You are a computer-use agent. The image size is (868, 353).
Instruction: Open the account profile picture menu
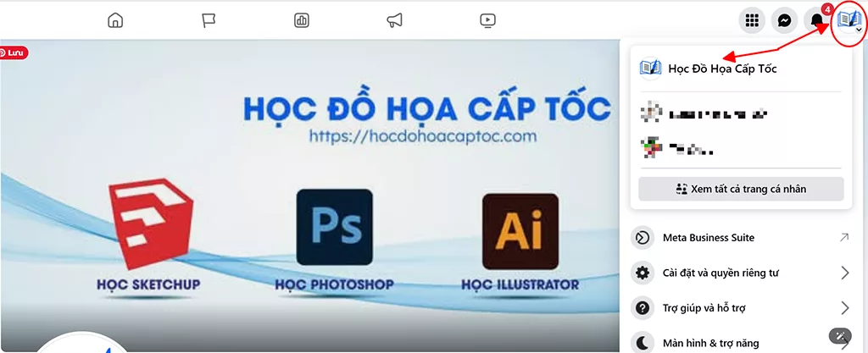(x=849, y=21)
